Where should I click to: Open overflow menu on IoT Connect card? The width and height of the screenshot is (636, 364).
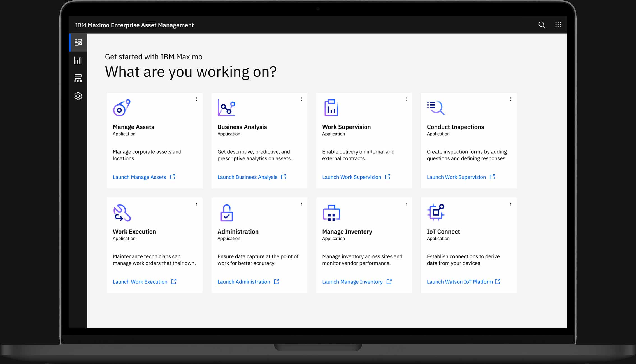[511, 204]
